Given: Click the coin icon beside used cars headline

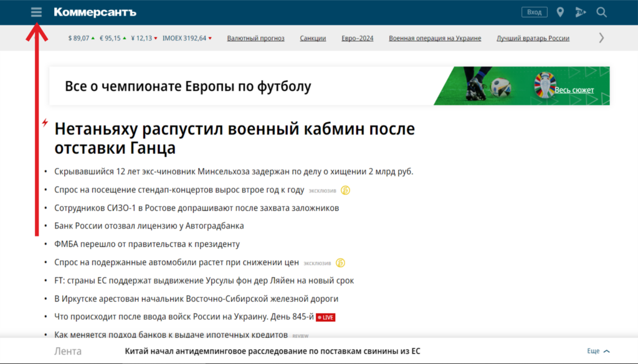Looking at the screenshot, I should [340, 263].
